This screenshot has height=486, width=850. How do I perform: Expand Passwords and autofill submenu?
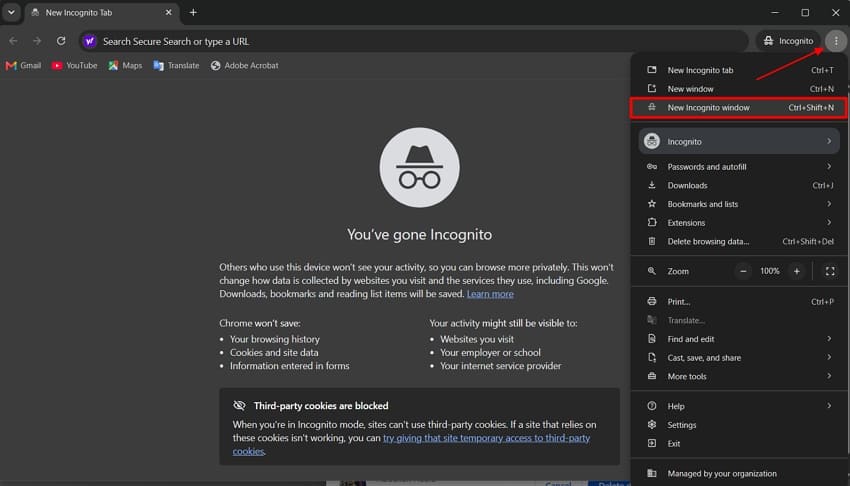[x=739, y=167]
